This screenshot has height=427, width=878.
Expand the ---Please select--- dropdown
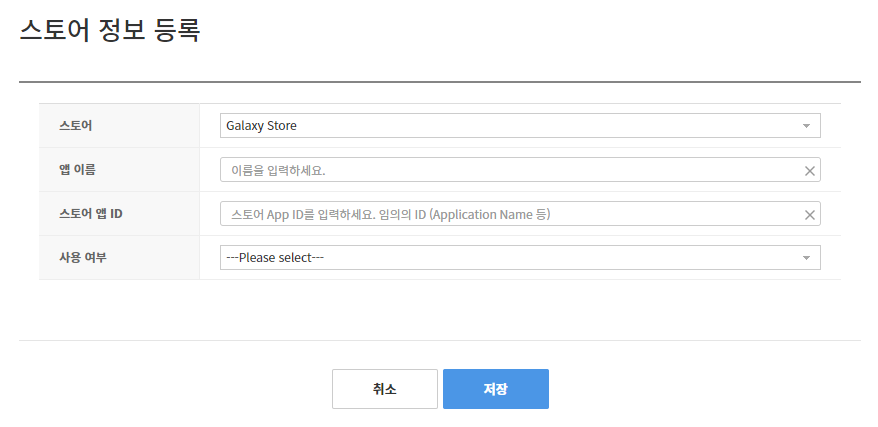(x=520, y=258)
